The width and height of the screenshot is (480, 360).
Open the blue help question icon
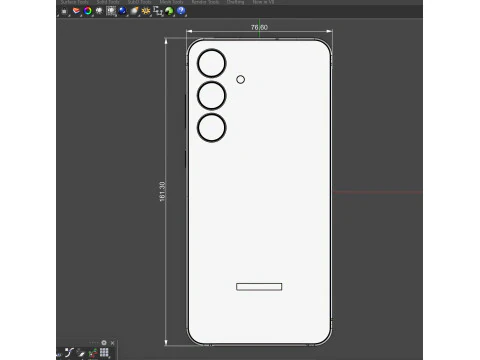(181, 11)
